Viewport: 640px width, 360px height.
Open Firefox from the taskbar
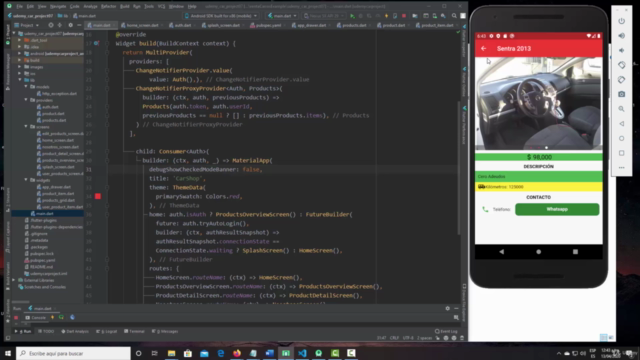coord(237,353)
